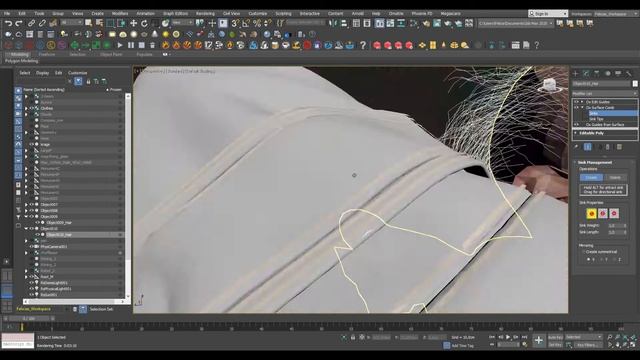
Task: Click the first Phoenix FD fire icon
Action: [166, 45]
